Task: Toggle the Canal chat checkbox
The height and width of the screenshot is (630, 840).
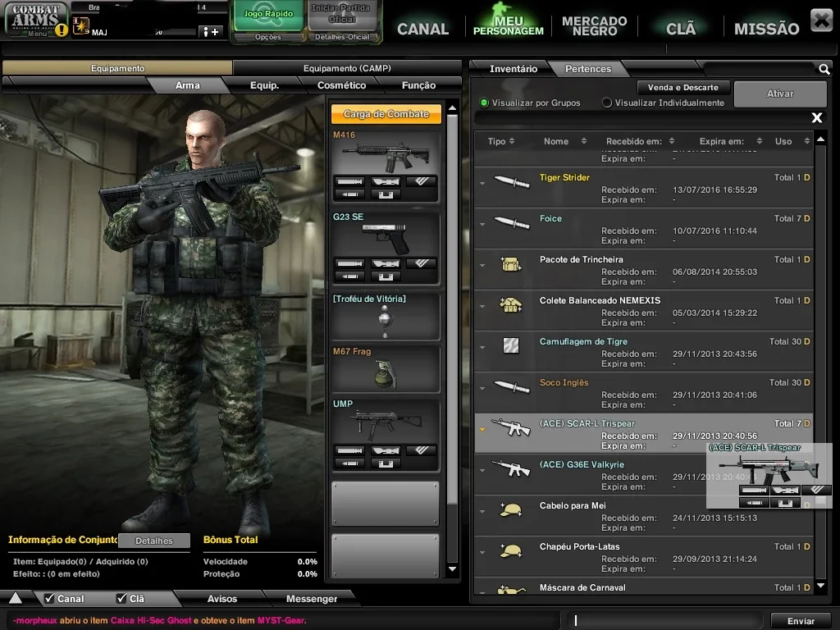Action: (x=50, y=598)
